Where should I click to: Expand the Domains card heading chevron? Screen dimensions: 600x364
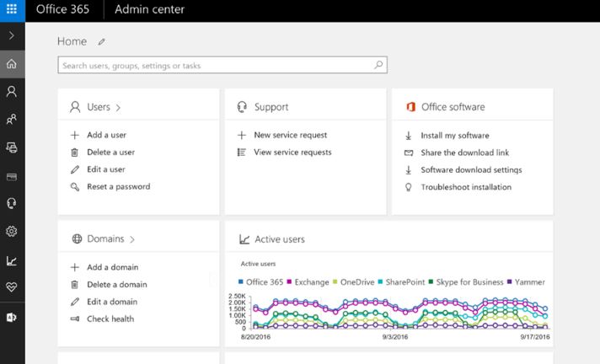click(x=132, y=239)
